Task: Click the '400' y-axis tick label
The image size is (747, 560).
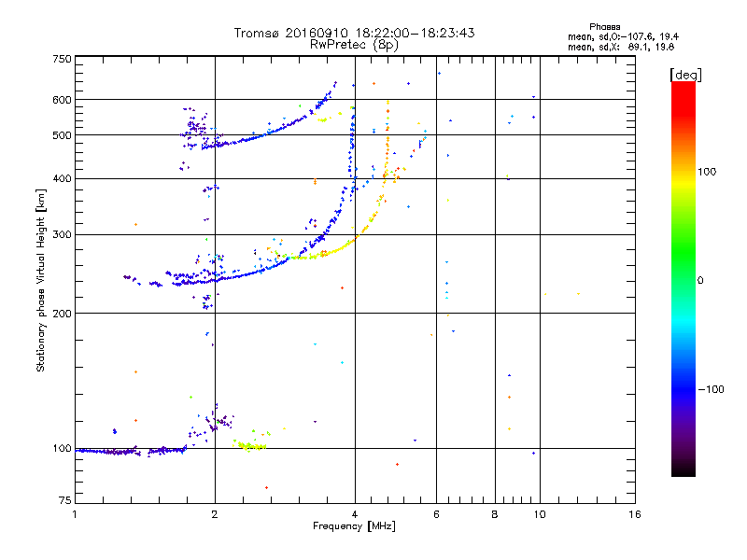Action: coord(62,178)
